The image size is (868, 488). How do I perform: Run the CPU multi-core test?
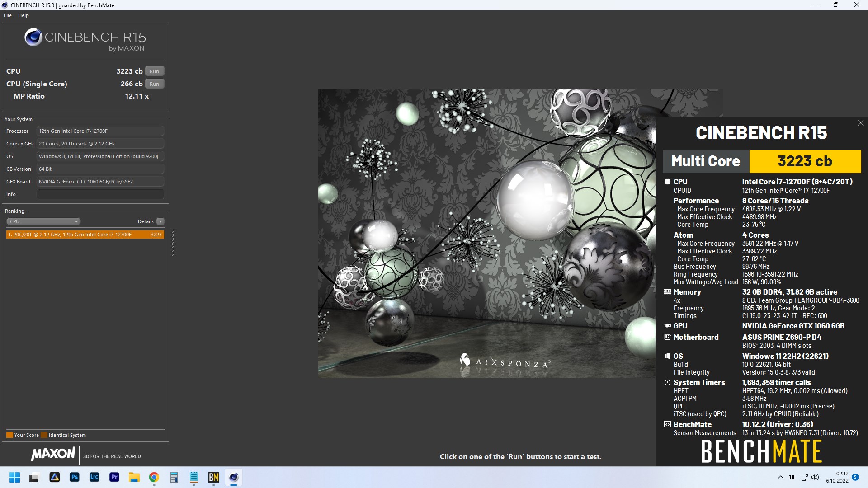(x=155, y=71)
